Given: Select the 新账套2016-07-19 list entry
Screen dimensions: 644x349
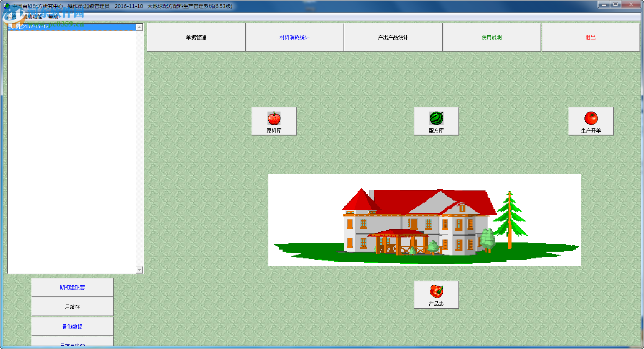Looking at the screenshot, I should tap(72, 27).
